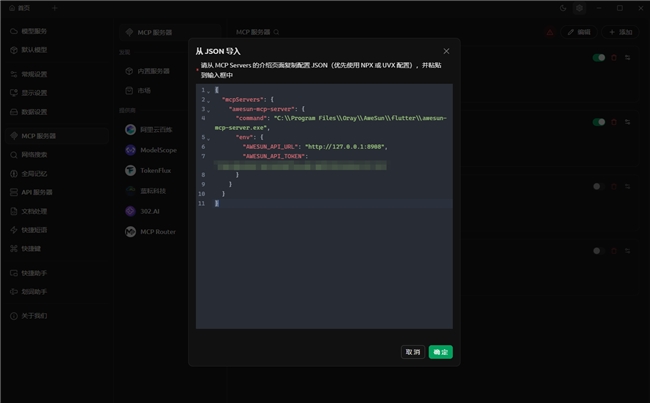Fold the "mcpServers" block on line 2

pos(208,100)
